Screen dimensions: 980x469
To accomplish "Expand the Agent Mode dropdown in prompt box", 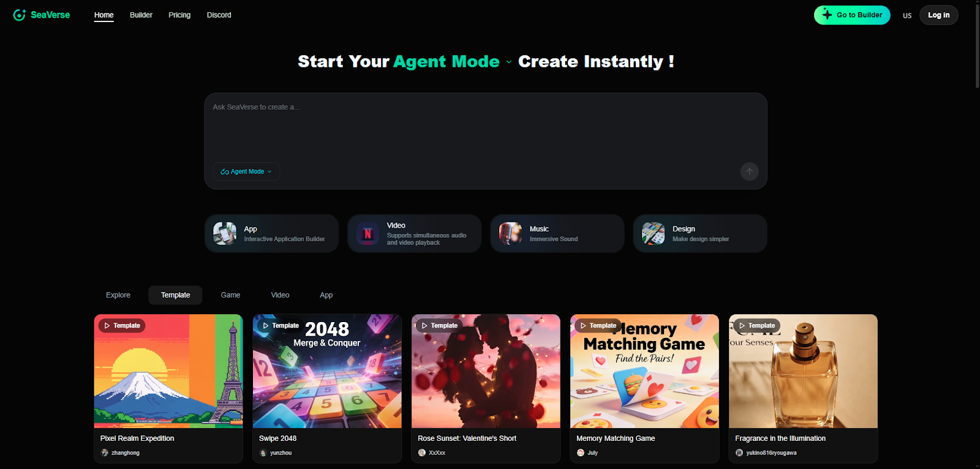I will pyautogui.click(x=246, y=171).
